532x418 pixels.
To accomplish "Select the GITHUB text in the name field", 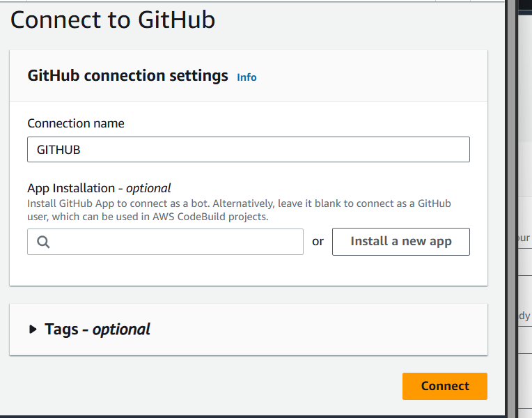I will coord(58,150).
